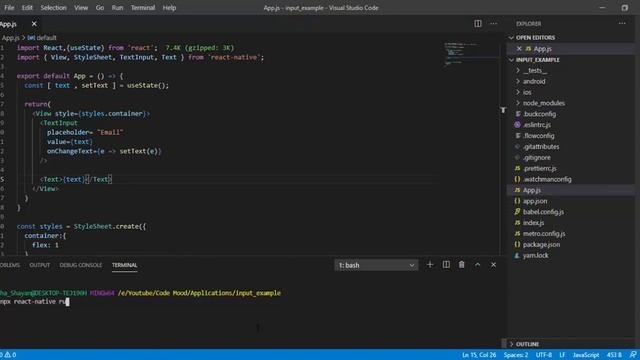This screenshot has height=360, width=640.
Task: Expand the __tests__ folder
Action: click(x=535, y=71)
